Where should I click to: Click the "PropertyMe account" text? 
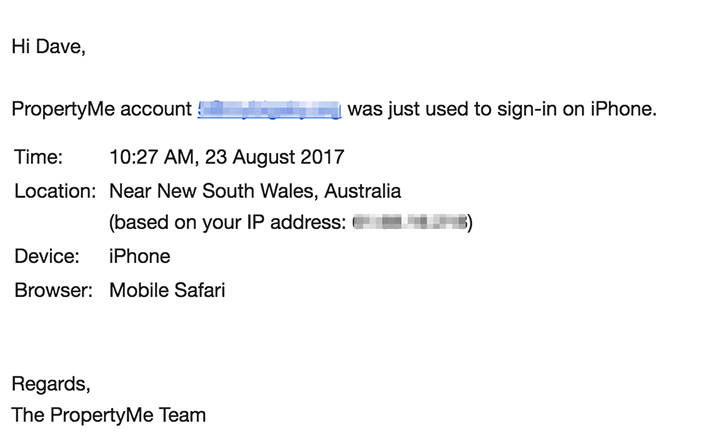(x=101, y=110)
